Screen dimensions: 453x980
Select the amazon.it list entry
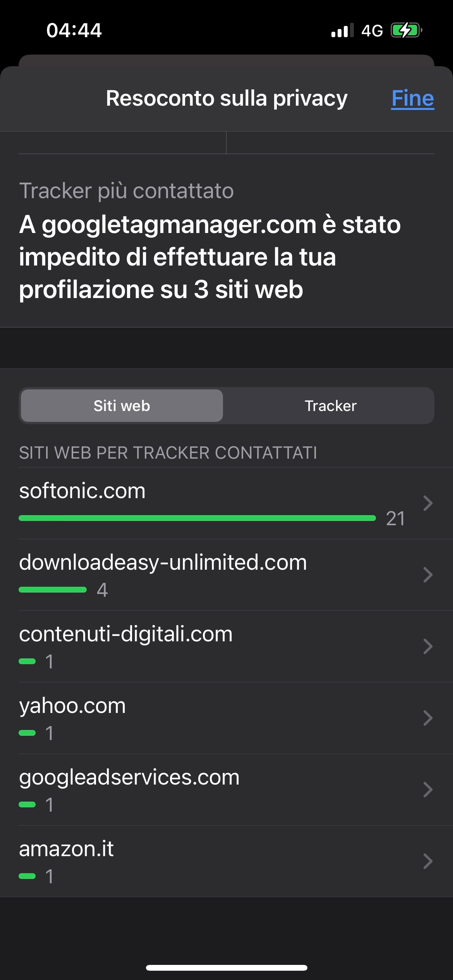(x=66, y=849)
